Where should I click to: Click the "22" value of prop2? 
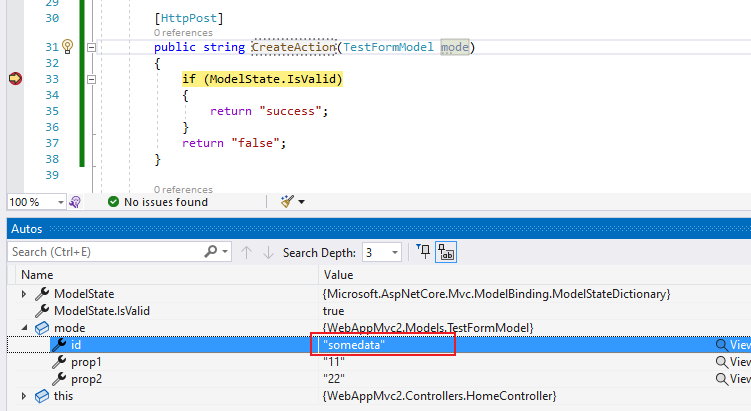[334, 379]
